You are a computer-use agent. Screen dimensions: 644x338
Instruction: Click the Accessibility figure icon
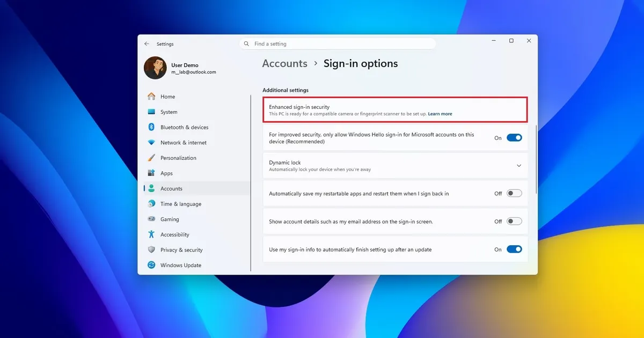[151, 234]
